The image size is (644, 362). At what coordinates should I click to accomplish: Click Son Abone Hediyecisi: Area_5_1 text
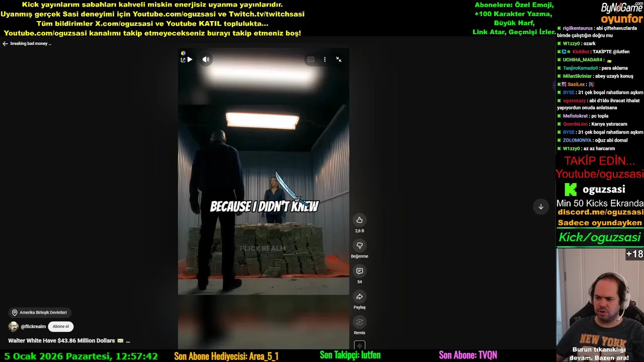(226, 356)
